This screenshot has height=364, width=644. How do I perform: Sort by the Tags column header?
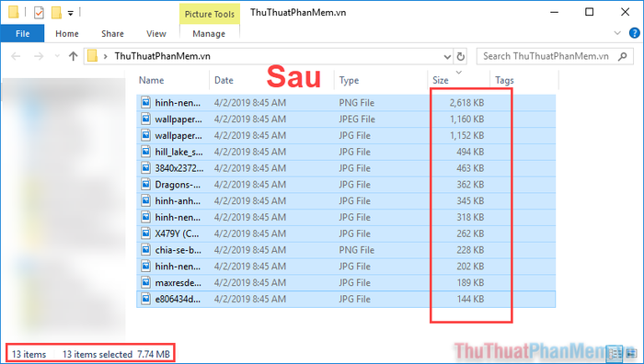click(504, 81)
